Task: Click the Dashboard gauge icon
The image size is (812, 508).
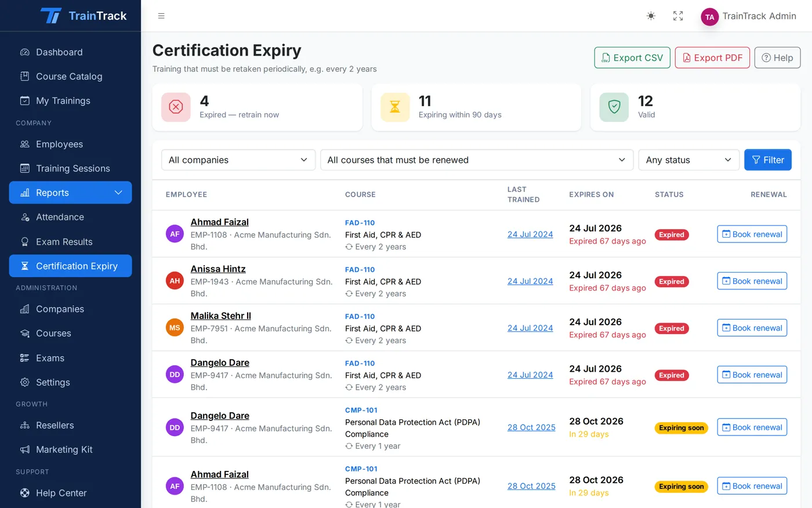Action: [x=25, y=52]
